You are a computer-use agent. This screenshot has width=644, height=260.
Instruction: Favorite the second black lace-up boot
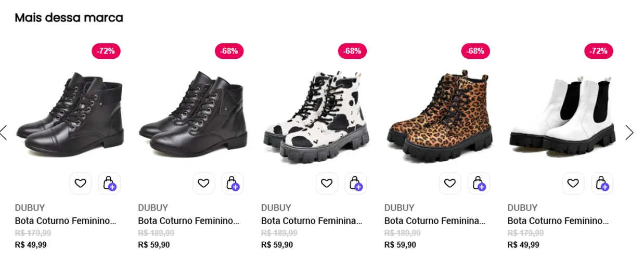203,183
